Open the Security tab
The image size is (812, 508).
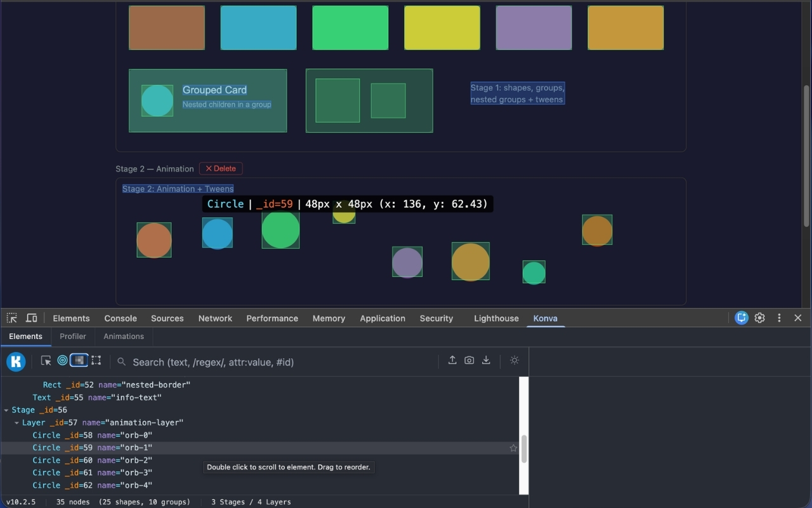coord(436,318)
